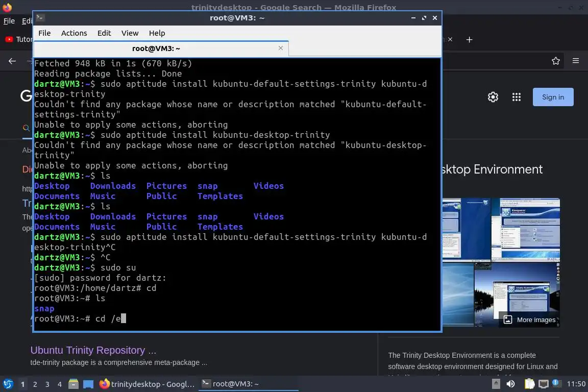Screen dimensions: 588x392
Task: Open the file manager from the taskbar
Action: (x=73, y=384)
